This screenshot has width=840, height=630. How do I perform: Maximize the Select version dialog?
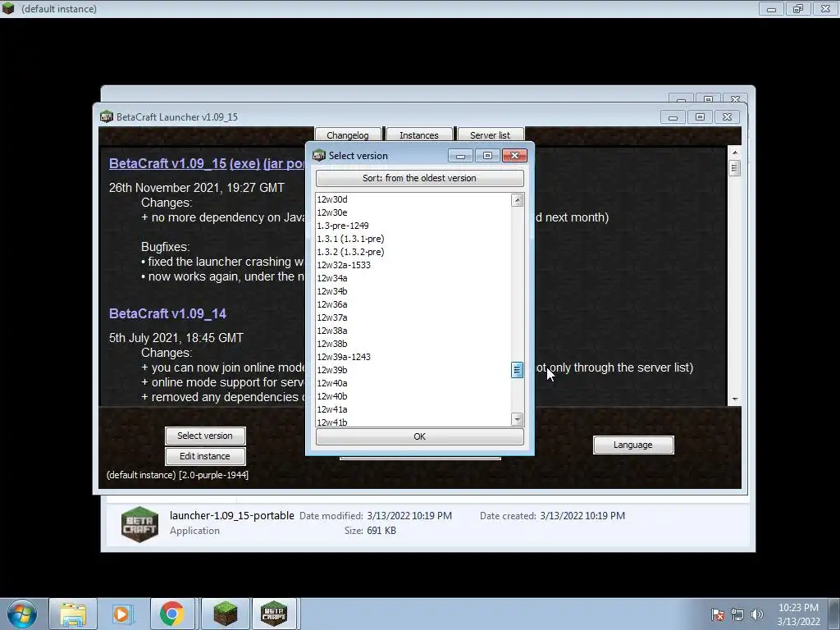(487, 155)
